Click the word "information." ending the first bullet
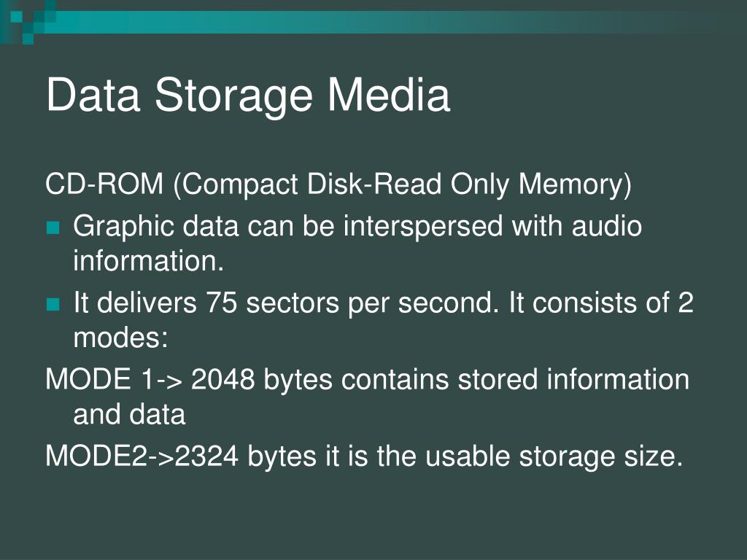Screen dimensions: 747x560 point(148,261)
